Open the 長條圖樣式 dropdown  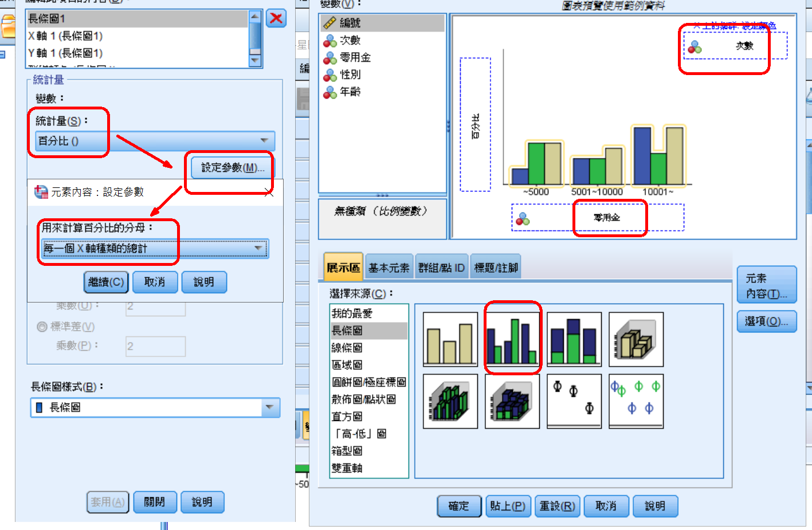(x=155, y=407)
